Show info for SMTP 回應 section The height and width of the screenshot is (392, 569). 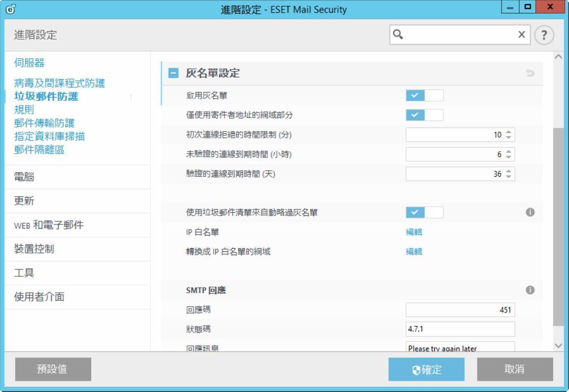530,290
